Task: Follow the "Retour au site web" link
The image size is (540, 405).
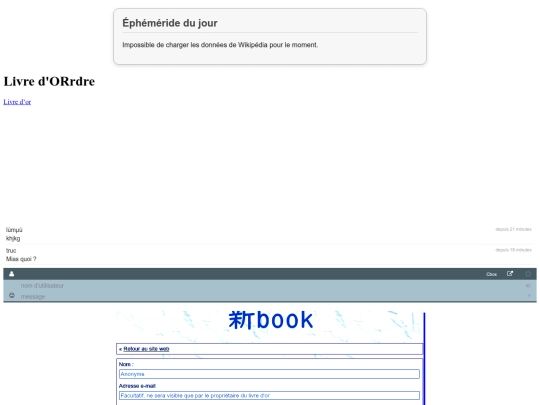Action: coord(146,349)
